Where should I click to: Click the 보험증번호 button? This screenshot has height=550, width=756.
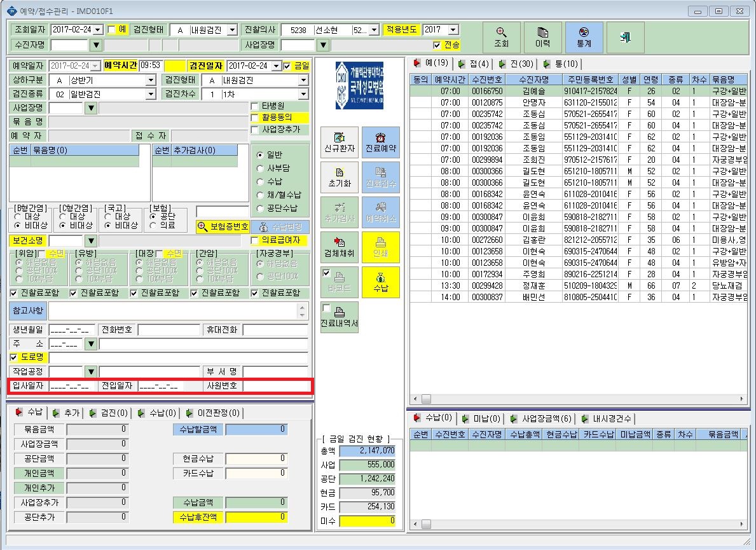coord(223,226)
